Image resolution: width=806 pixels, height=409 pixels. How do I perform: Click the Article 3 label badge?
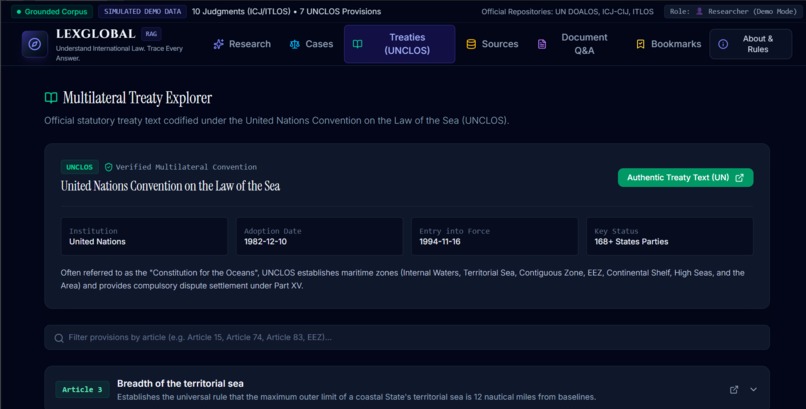[x=82, y=389]
